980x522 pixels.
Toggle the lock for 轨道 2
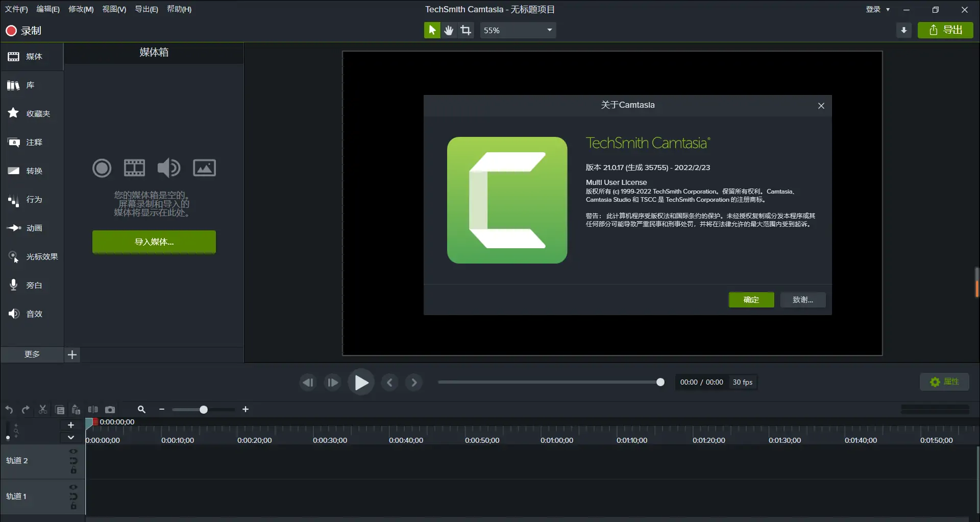[x=73, y=470]
